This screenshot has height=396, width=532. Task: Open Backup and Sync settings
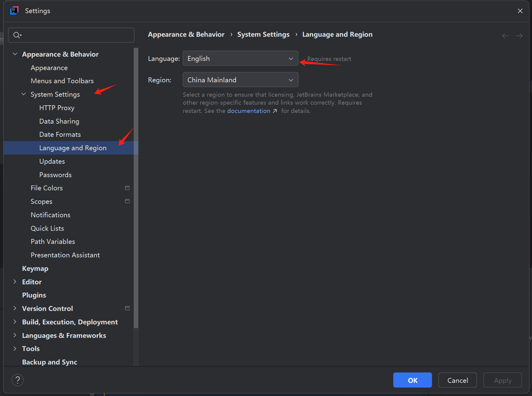pyautogui.click(x=50, y=362)
